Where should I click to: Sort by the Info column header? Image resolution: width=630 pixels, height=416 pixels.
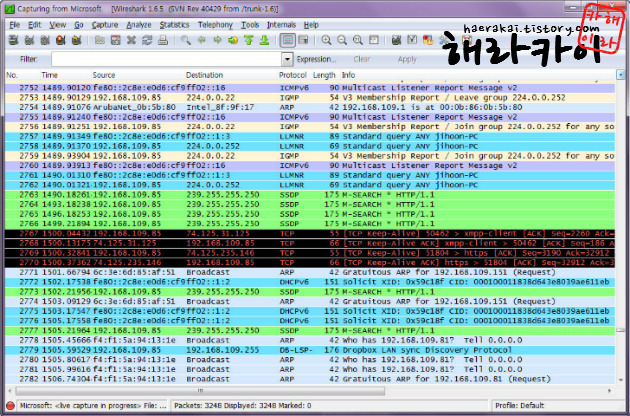point(348,75)
